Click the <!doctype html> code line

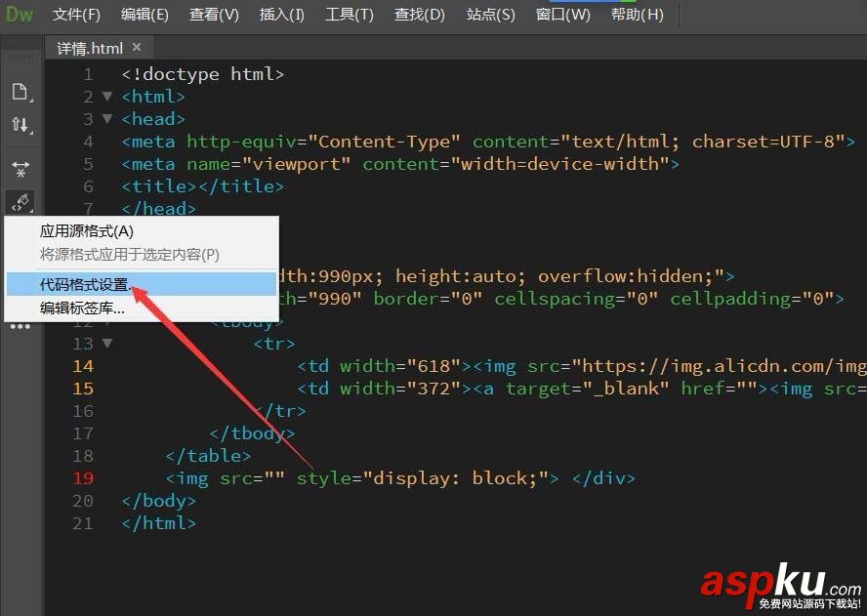[202, 74]
